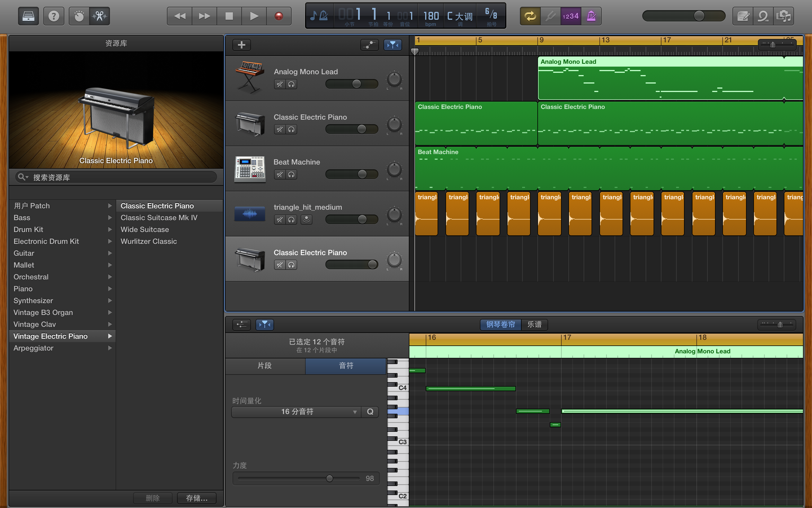Click the Fast Forward transport button
The height and width of the screenshot is (508, 812).
[204, 16]
